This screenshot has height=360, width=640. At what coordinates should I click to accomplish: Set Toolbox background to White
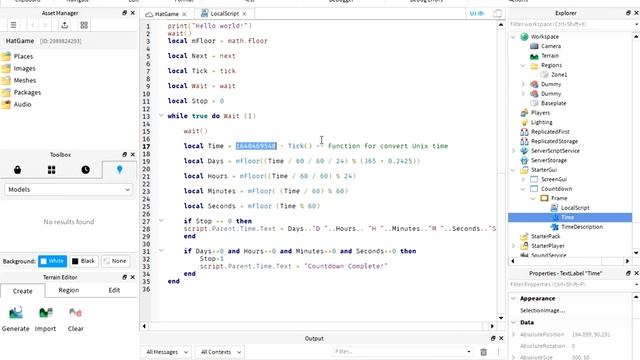[x=52, y=261]
